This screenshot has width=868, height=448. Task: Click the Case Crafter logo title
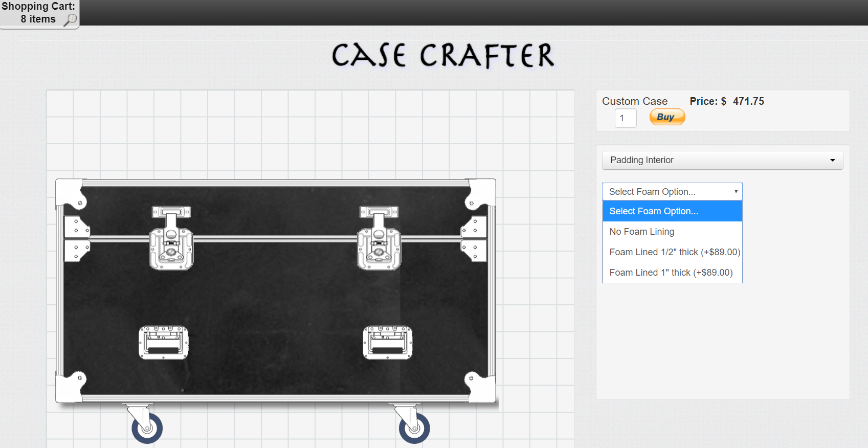(x=443, y=55)
